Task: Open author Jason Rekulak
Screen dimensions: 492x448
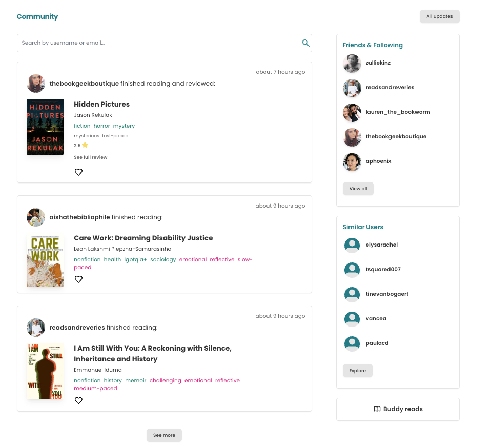Action: [93, 115]
